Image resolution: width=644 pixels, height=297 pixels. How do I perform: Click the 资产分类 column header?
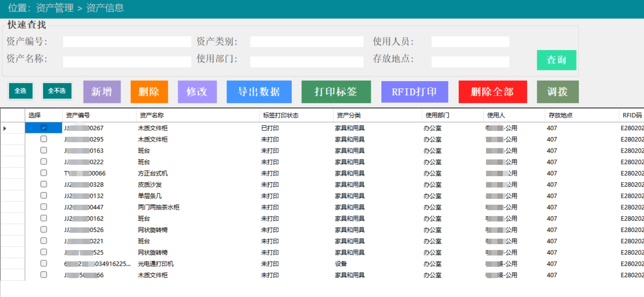pos(377,115)
